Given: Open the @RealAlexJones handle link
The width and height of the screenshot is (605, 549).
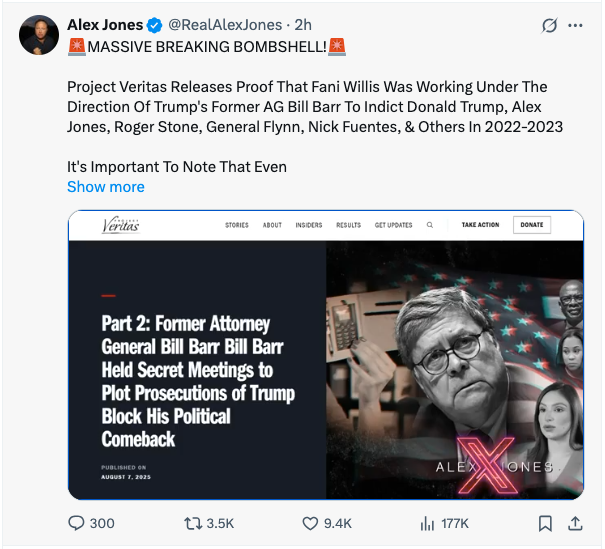Looking at the screenshot, I should (x=225, y=25).
